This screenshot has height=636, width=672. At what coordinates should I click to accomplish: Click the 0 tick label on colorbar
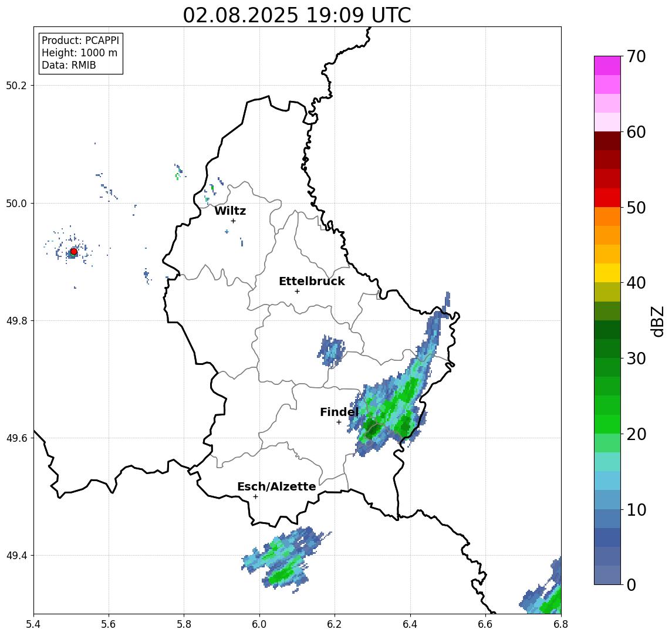click(x=632, y=584)
